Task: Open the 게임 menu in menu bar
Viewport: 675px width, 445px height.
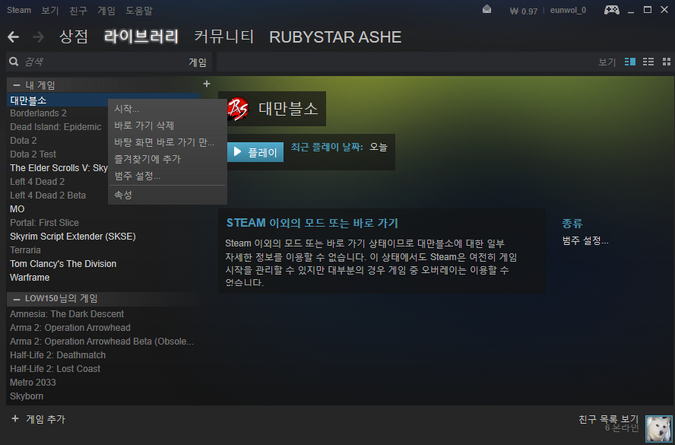Action: [106, 10]
